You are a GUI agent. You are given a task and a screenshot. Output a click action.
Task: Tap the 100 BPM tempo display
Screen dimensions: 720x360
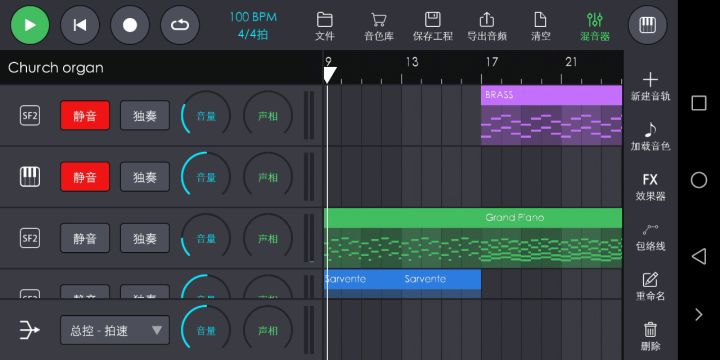[253, 17]
